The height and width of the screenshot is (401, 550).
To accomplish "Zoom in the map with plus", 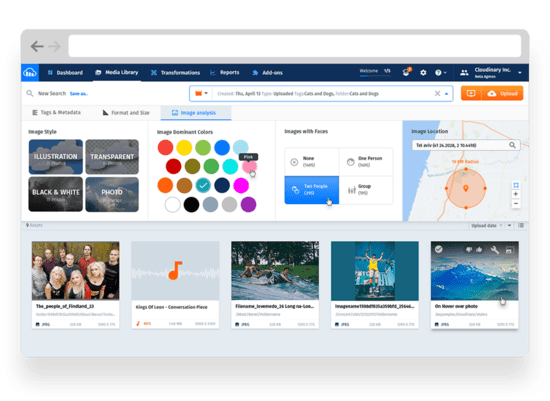I will pos(516,194).
